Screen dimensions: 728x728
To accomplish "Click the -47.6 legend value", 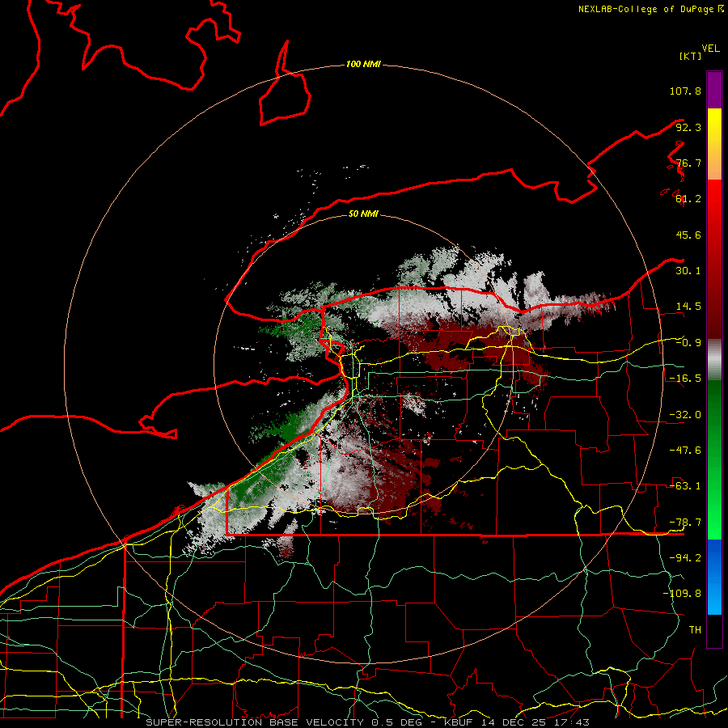I will coord(685,451).
